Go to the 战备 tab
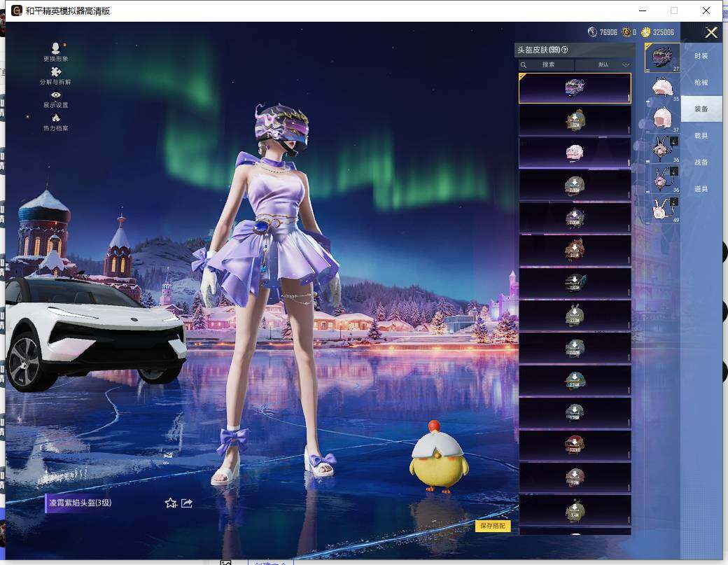 701,162
